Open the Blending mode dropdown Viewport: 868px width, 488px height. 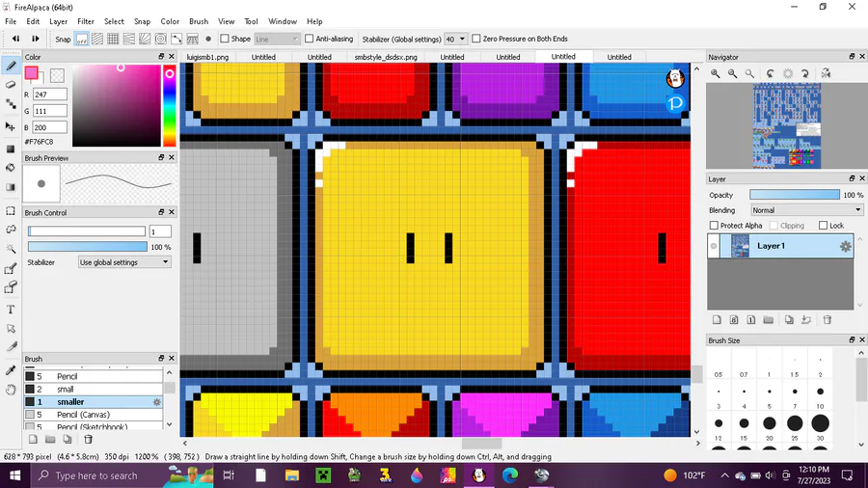806,210
